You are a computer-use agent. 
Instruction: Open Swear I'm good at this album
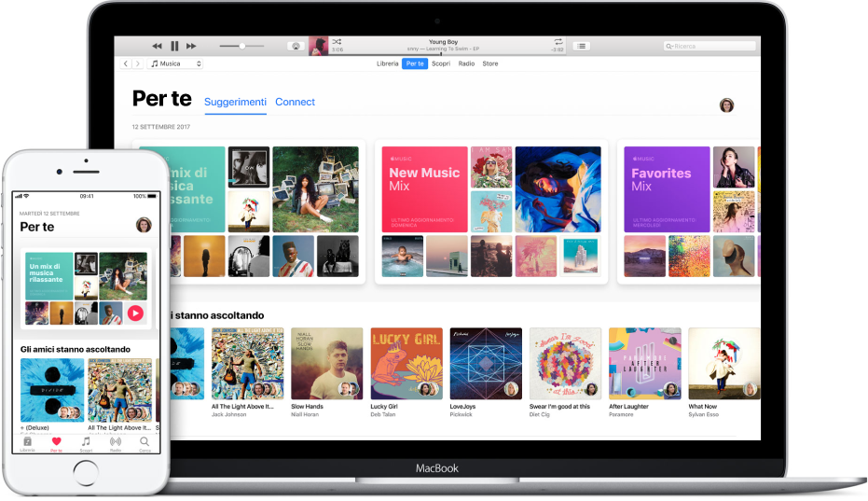[x=565, y=364]
